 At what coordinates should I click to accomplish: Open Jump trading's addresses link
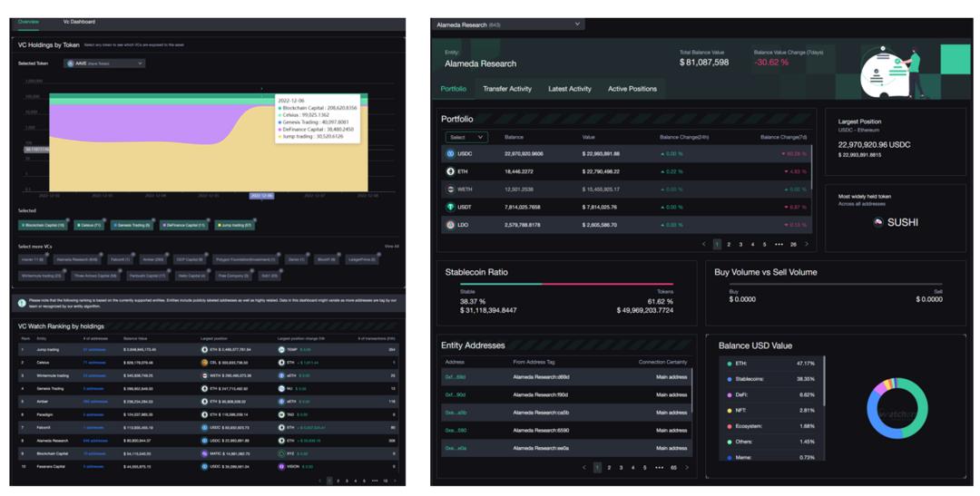tap(94, 349)
